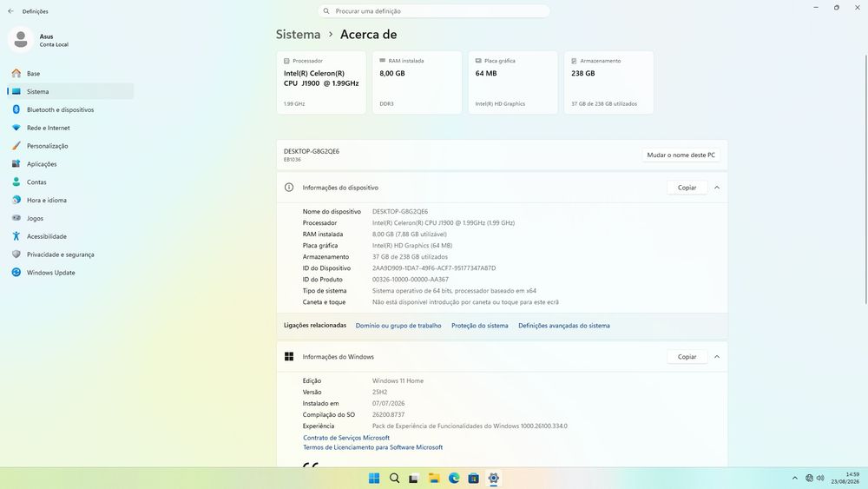
Task: Copy Windows info with Copiar button
Action: coord(687,357)
